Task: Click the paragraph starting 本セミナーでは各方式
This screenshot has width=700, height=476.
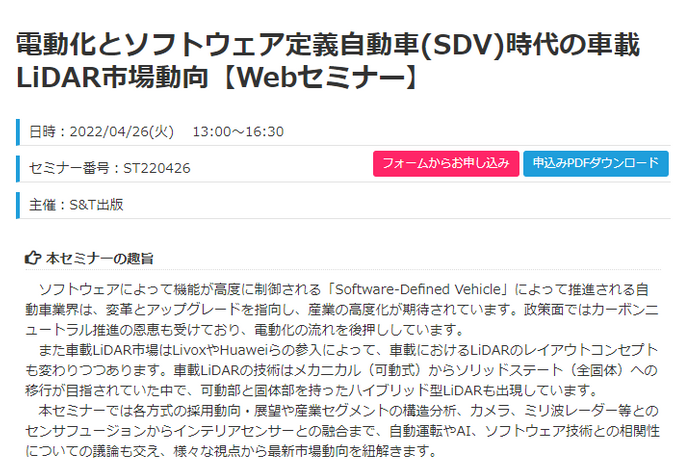Action: pos(342,431)
